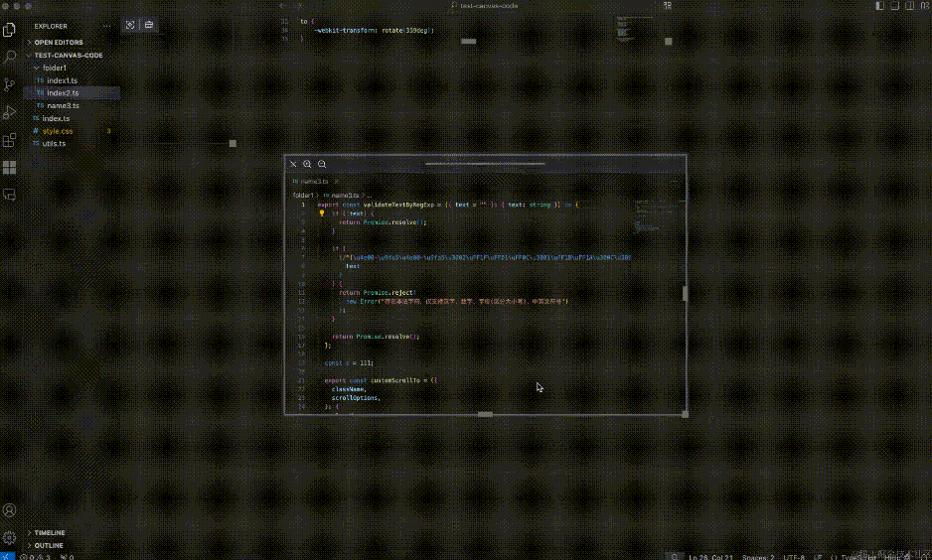Click the Explorer more actions ellipsis

click(x=106, y=26)
